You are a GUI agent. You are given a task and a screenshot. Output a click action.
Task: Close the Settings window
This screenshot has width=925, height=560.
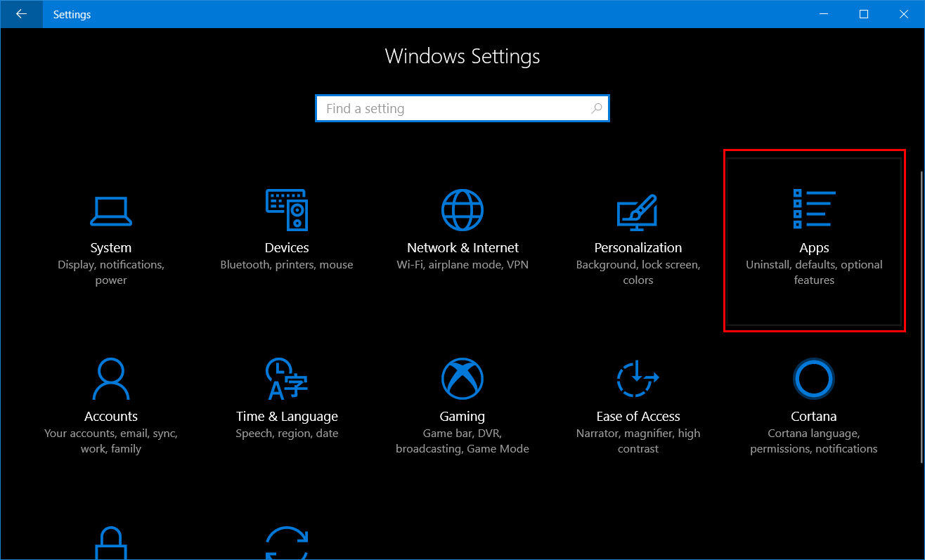tap(904, 14)
